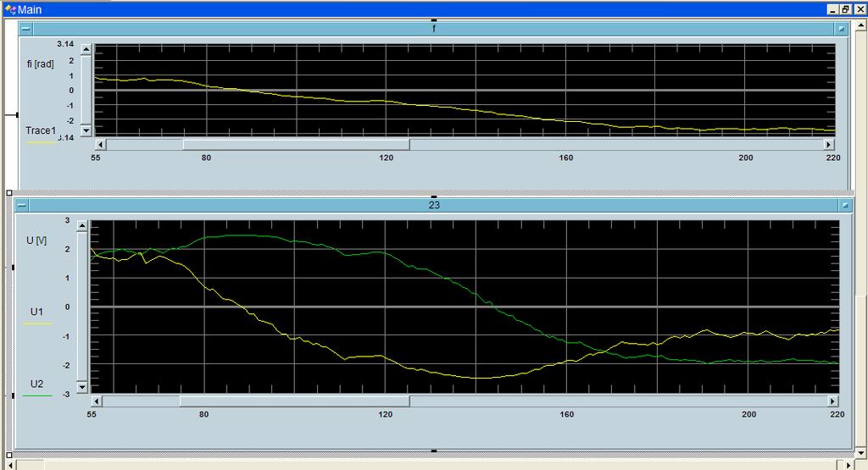868x470 pixels.
Task: Click right arrow of '23' graph horizontal scrollbar
Action: click(x=833, y=401)
